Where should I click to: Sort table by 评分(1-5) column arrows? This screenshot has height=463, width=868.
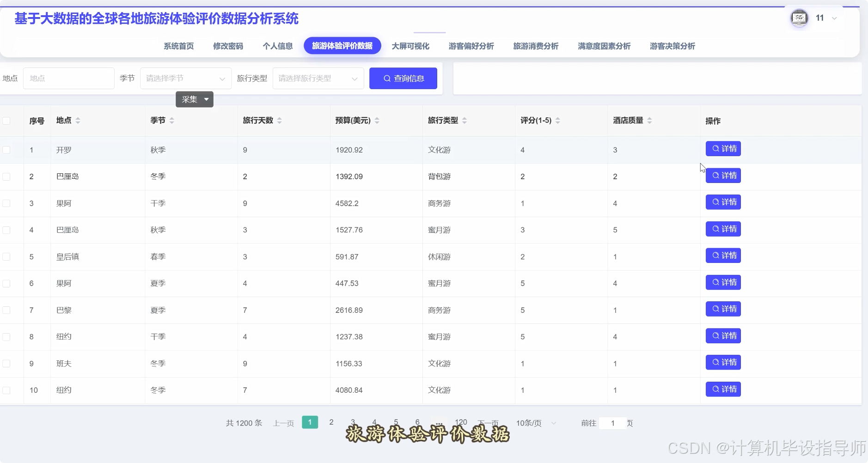point(558,121)
